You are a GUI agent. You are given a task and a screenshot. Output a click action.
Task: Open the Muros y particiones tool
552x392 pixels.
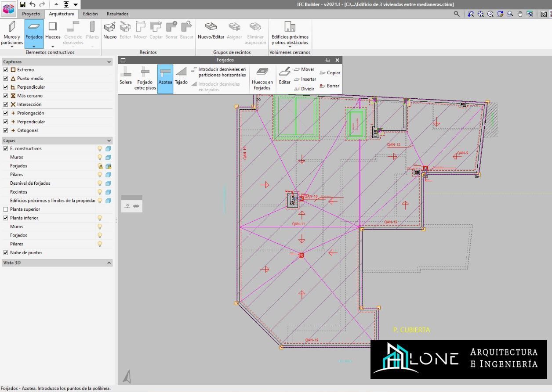tap(12, 33)
